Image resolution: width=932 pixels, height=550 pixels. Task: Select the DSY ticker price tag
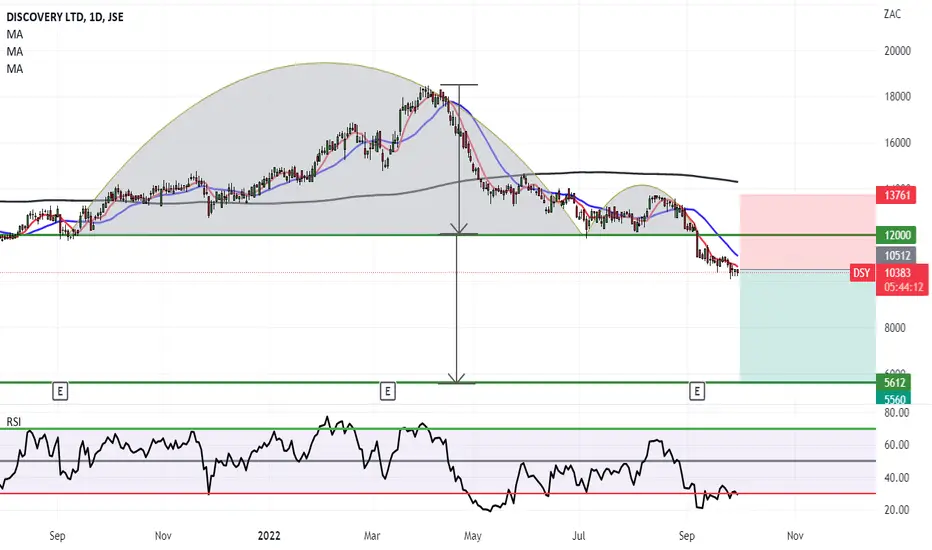[x=862, y=273]
